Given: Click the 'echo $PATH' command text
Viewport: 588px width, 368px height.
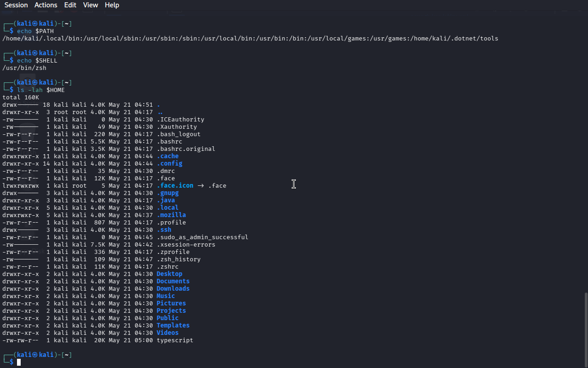Looking at the screenshot, I should coord(35,31).
